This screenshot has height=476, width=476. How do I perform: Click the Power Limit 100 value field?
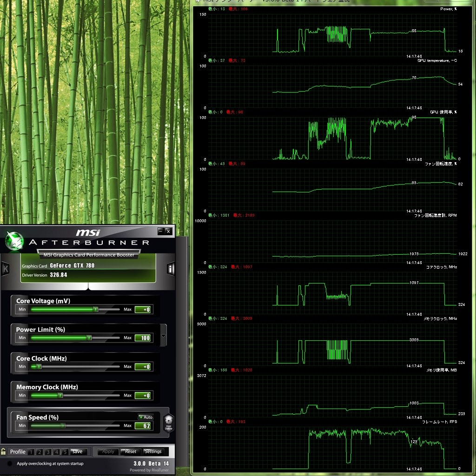coord(143,338)
